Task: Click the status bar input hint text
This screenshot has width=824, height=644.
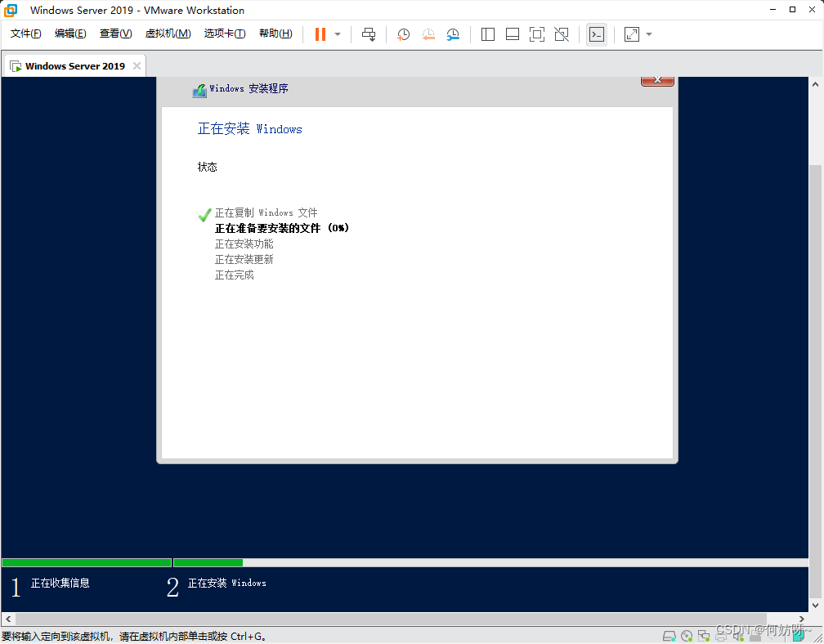Action: (135, 637)
